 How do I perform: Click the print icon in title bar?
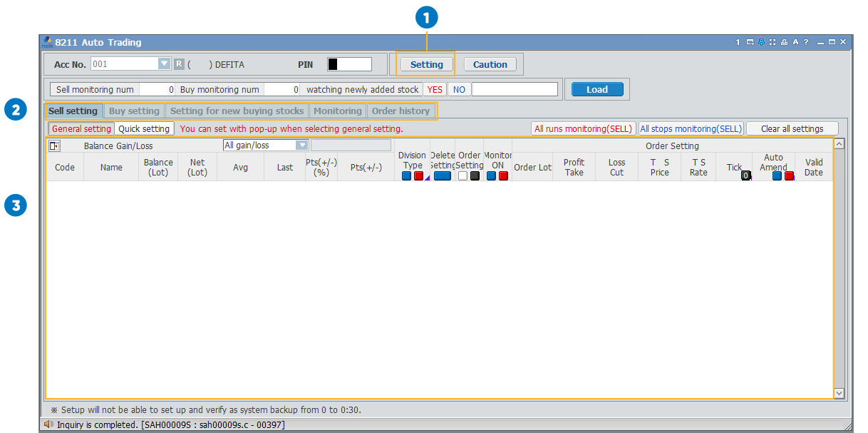coord(784,42)
